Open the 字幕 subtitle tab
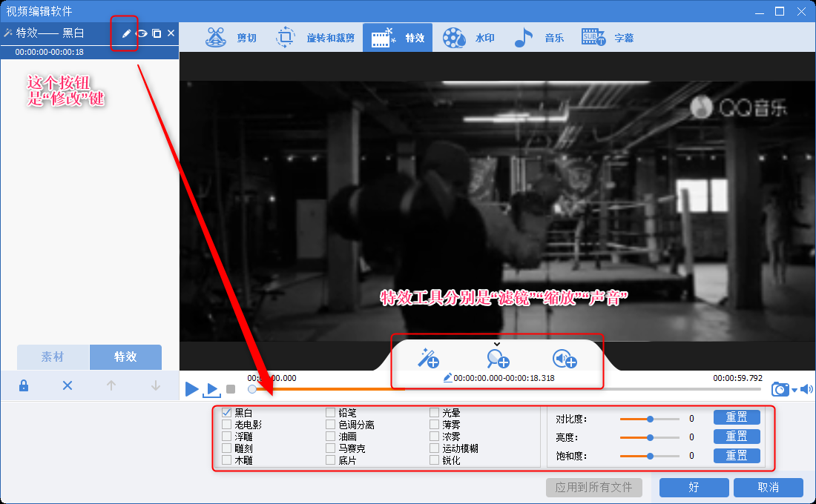 coord(608,38)
